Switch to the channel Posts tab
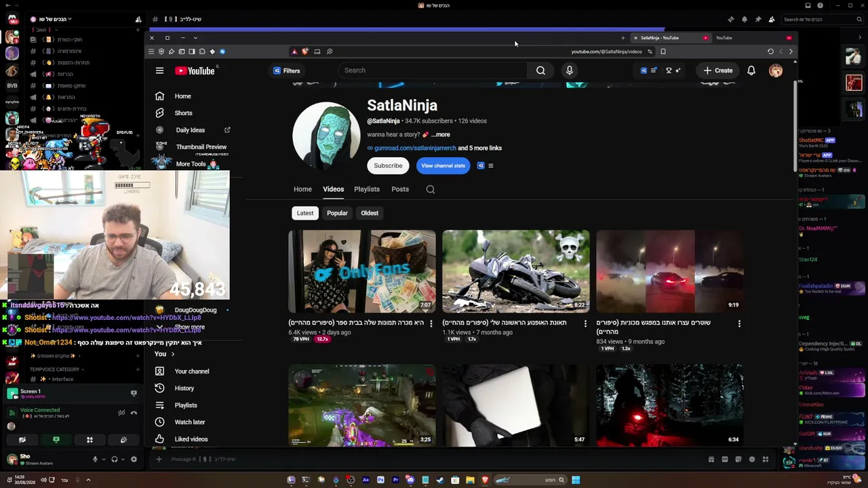Screen dimensions: 868x488 coord(400,190)
